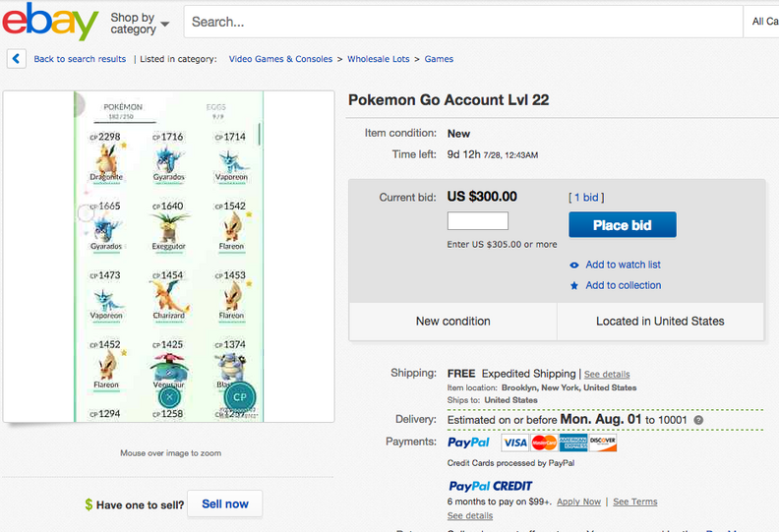
Task: Click the bid amount input field
Action: coord(478,221)
